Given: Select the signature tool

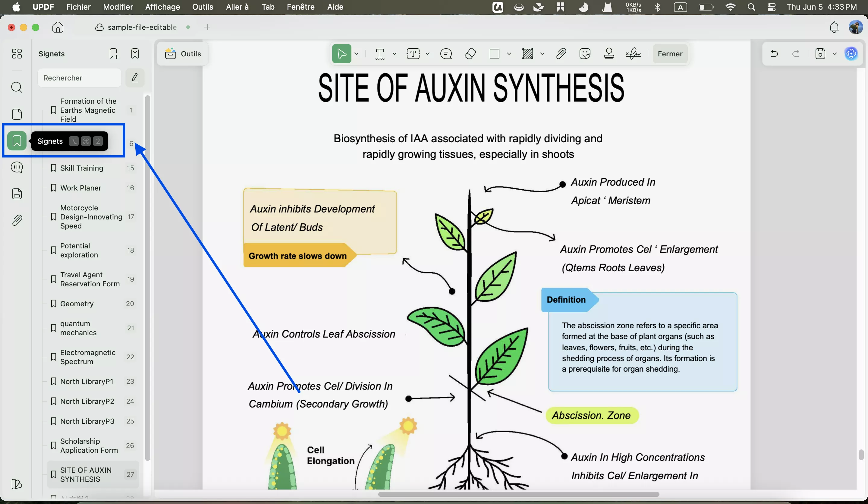Looking at the screenshot, I should coord(633,54).
